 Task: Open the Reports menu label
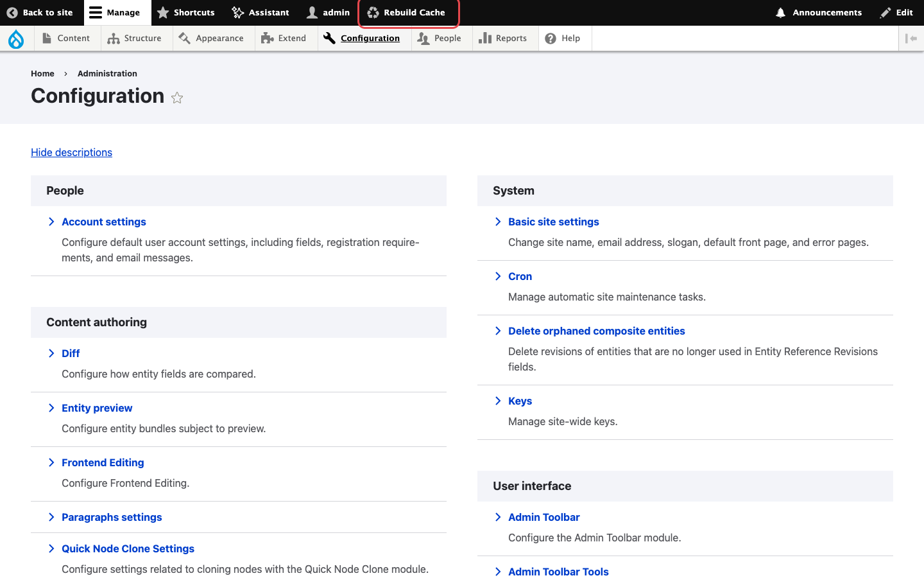511,39
